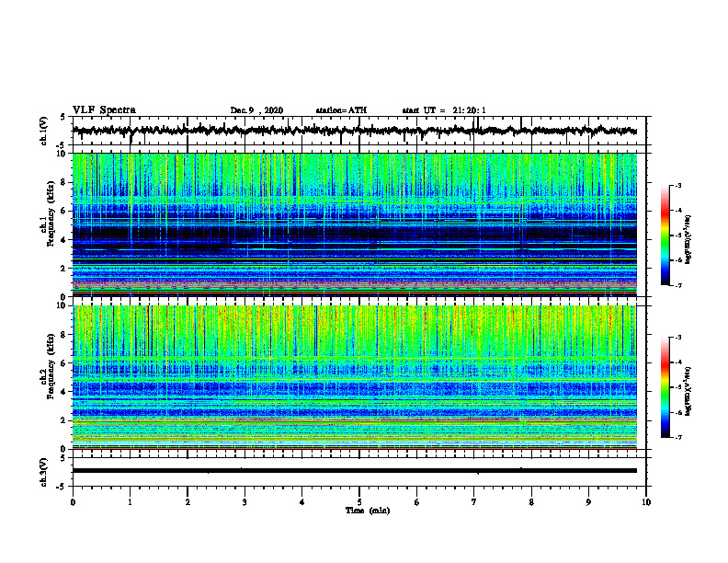Click the ch.1 voltage waveform trace panel

click(358, 131)
